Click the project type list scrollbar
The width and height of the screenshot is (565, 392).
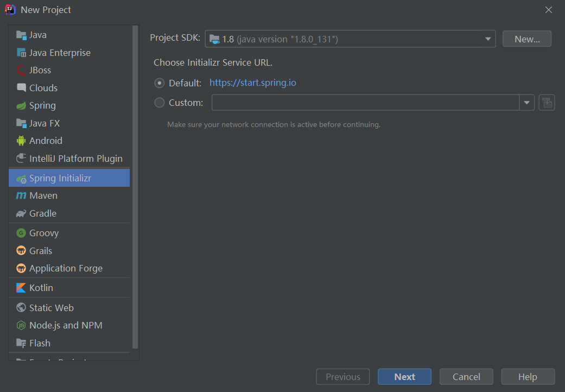135,185
